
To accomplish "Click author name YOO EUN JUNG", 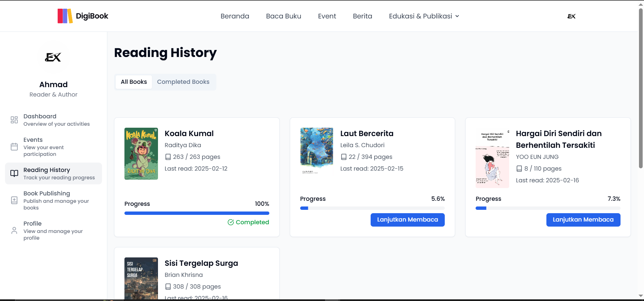I will point(537,157).
